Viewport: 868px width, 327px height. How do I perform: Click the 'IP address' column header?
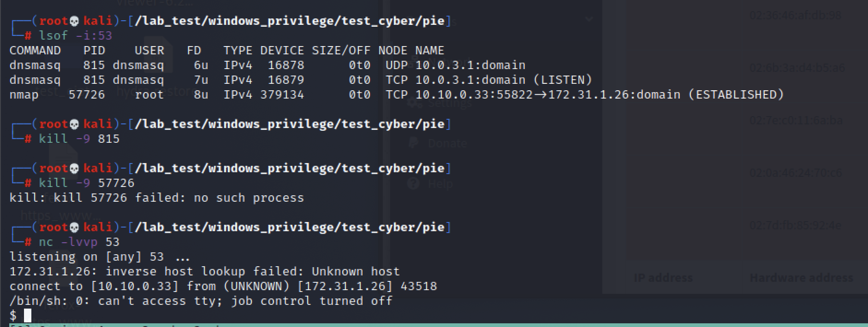663,278
